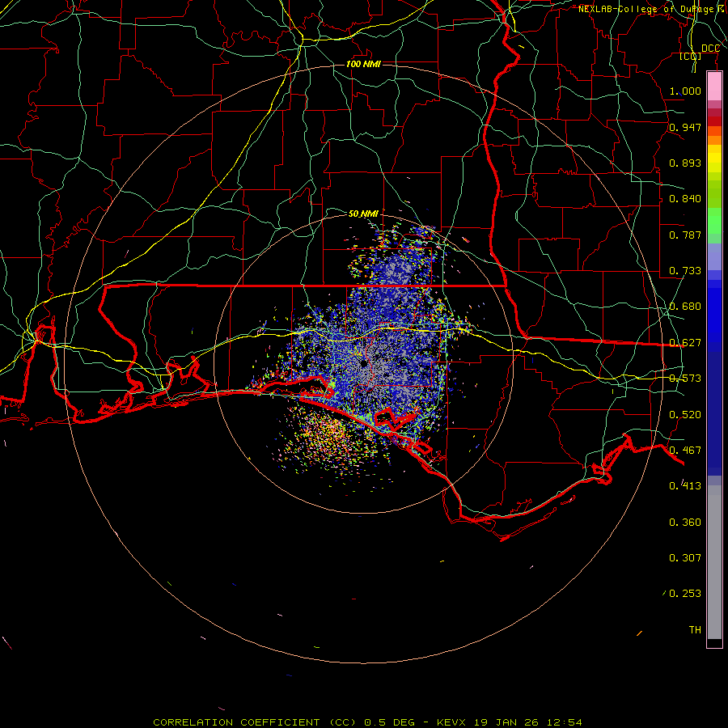The height and width of the screenshot is (728, 728).
Task: Select the 0.680 legend value
Action: [x=685, y=307]
